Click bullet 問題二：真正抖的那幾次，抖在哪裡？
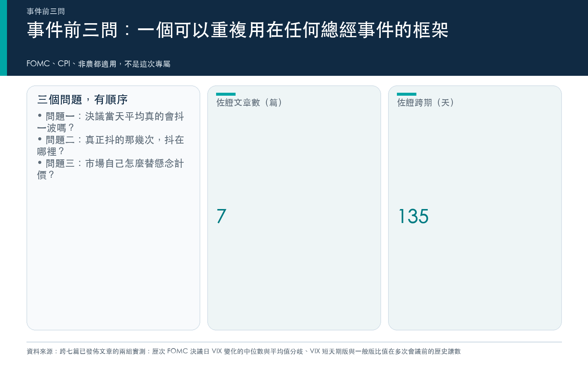This screenshot has height=368, width=588. (111, 146)
